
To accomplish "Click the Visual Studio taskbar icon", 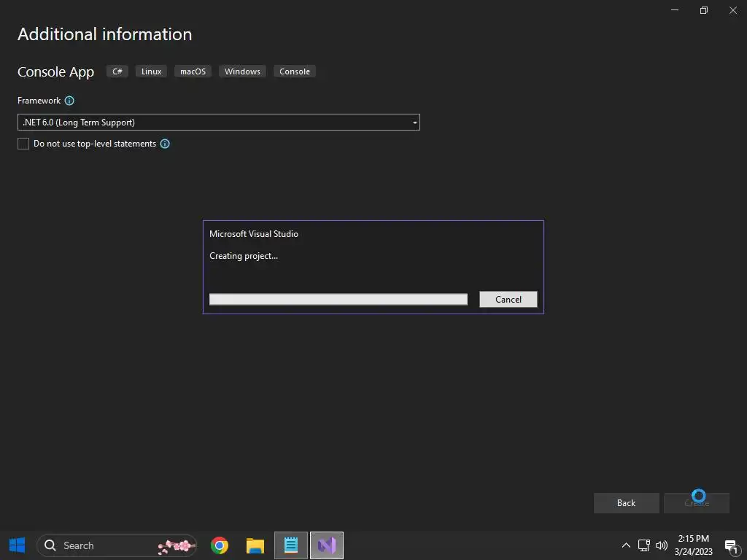I will [x=327, y=545].
